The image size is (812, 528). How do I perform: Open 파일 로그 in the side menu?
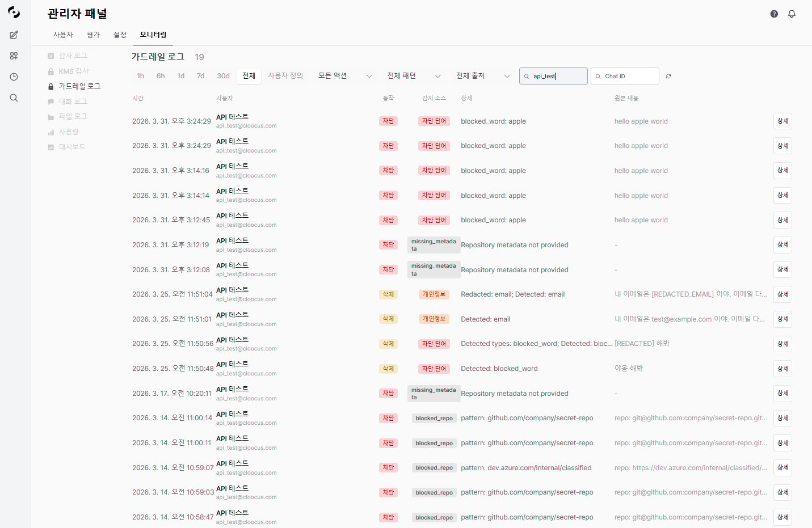tap(73, 116)
